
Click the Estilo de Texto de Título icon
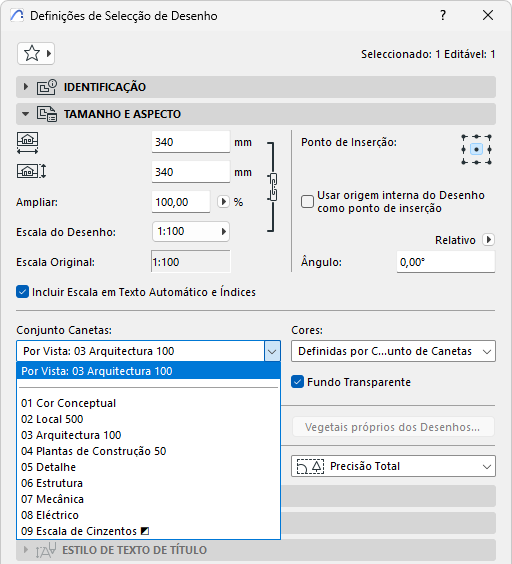[x=46, y=550]
